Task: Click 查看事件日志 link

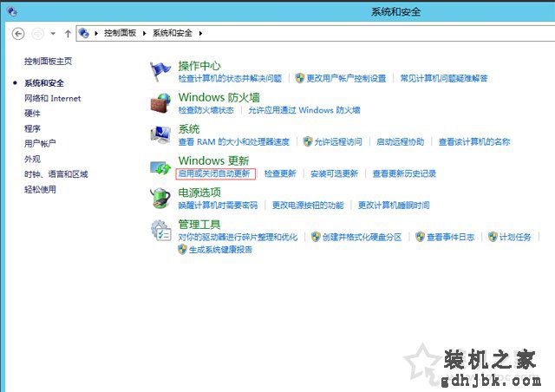Action: click(x=451, y=237)
